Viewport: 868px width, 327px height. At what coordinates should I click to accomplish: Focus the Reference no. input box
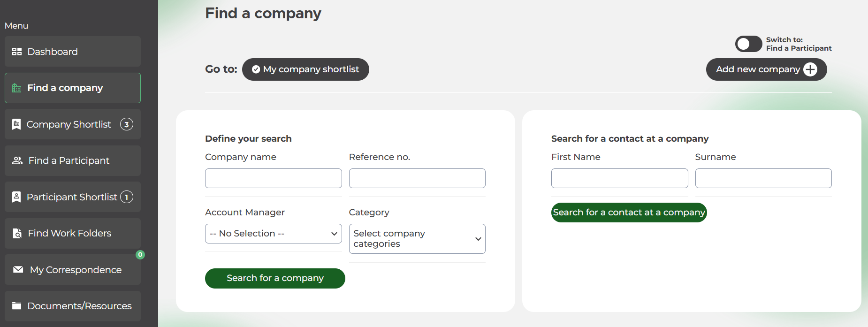pos(417,178)
